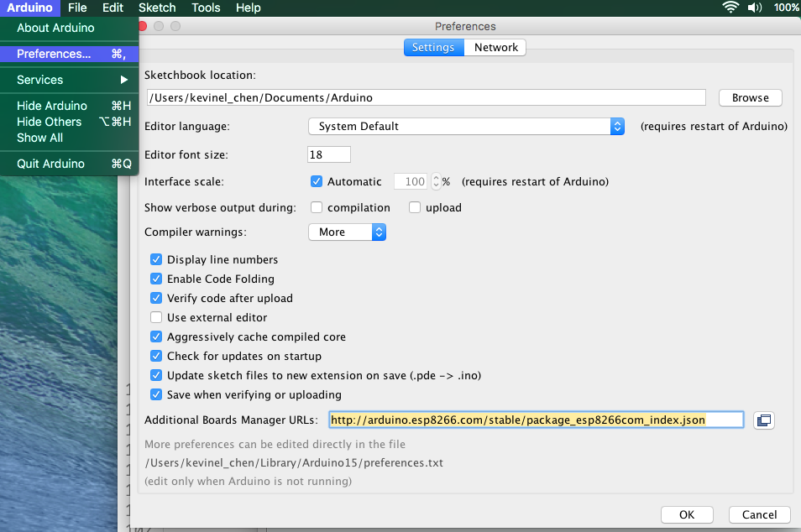The width and height of the screenshot is (801, 532).
Task: Click the volume speaker icon in menu bar
Action: [x=755, y=8]
